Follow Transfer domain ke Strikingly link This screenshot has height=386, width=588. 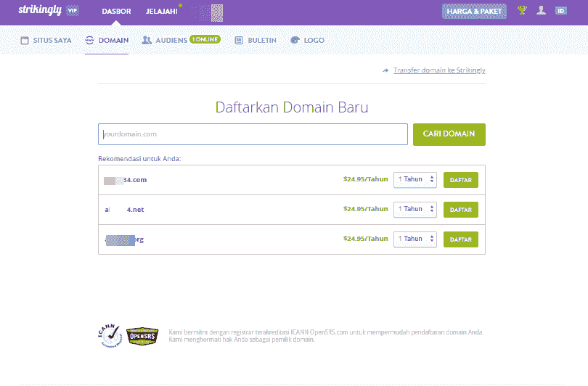tap(439, 70)
